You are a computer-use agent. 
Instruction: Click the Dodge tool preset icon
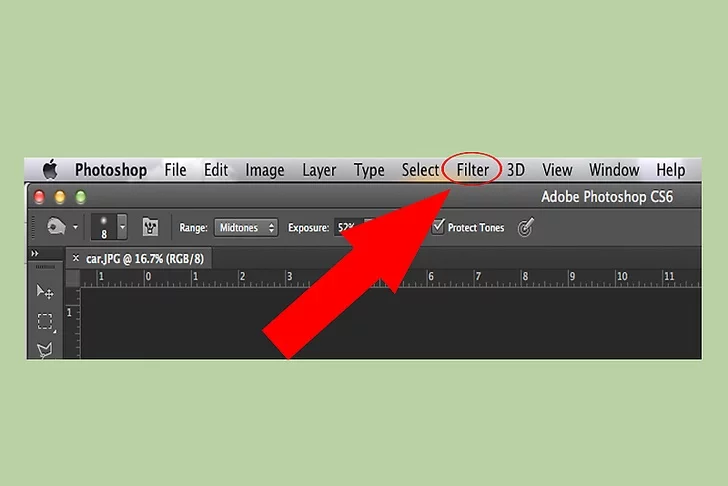(x=57, y=227)
